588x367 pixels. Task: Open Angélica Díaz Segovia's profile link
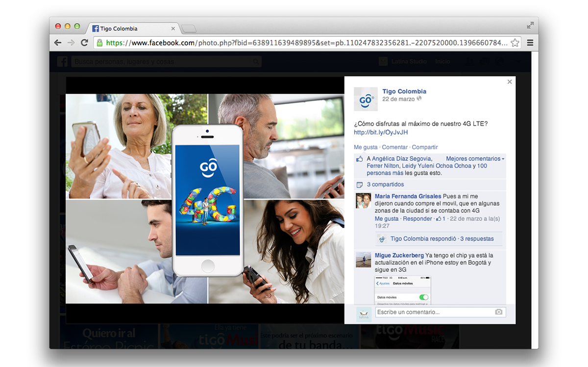pos(401,158)
